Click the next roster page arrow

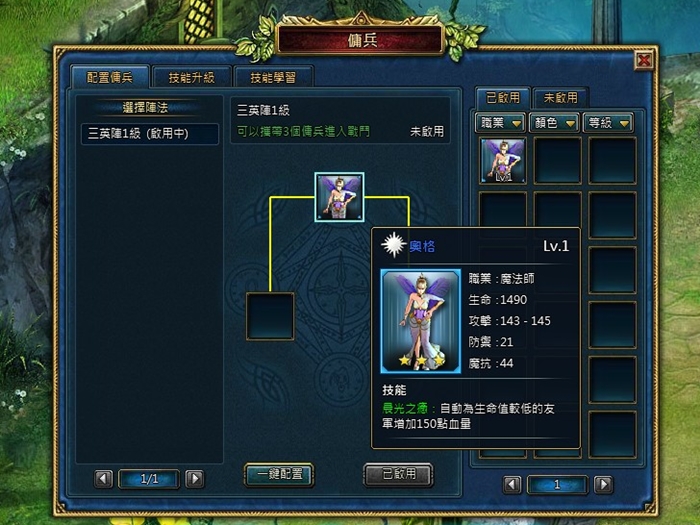(x=604, y=484)
